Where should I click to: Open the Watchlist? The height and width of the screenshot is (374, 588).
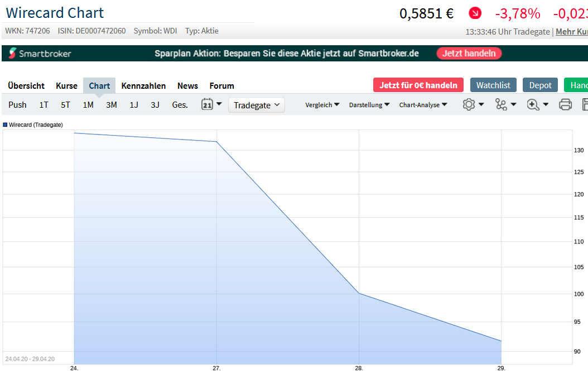493,85
